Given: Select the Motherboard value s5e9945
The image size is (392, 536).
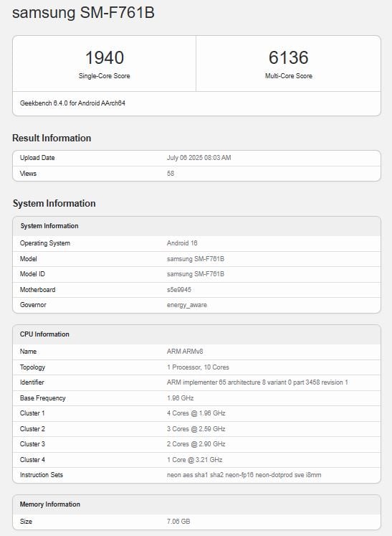Looking at the screenshot, I should point(179,290).
